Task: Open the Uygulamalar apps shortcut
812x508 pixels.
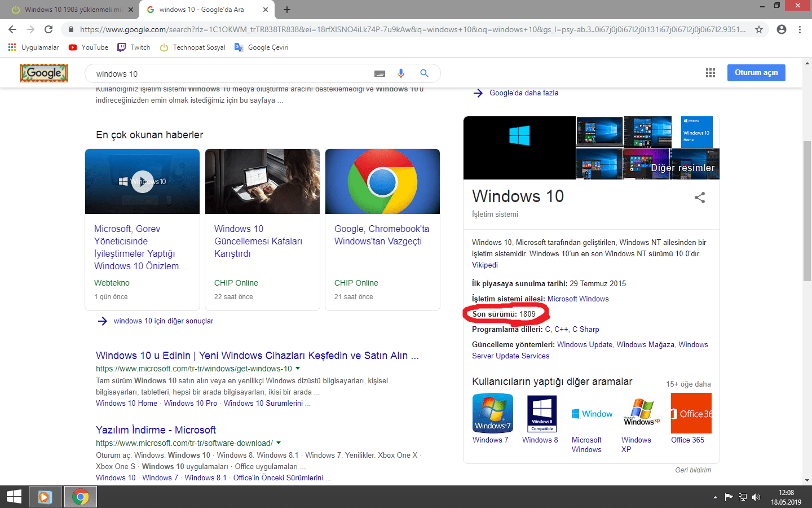Action: tap(34, 47)
